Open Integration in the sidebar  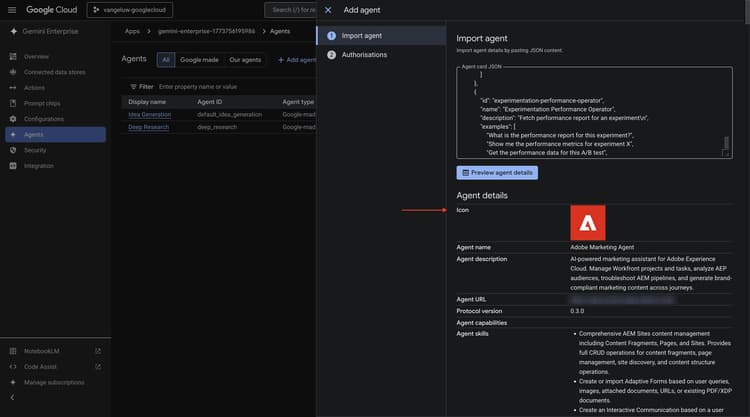39,166
